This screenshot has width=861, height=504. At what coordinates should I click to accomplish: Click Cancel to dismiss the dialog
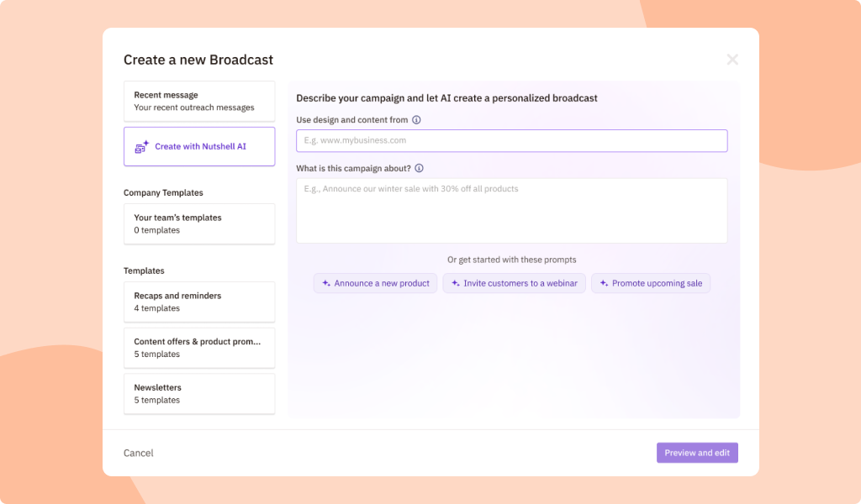coord(139,453)
